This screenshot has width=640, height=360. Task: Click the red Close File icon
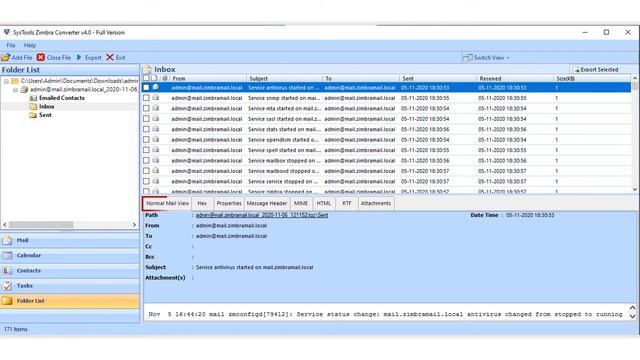(x=40, y=58)
